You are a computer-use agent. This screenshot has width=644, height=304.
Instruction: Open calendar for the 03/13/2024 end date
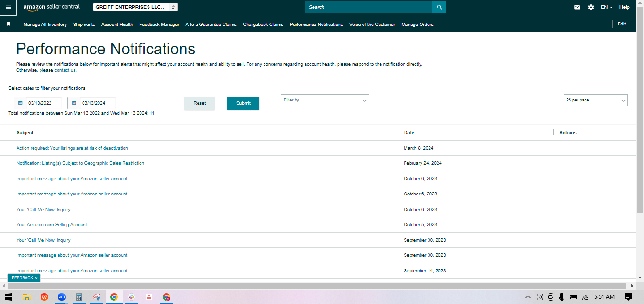74,103
